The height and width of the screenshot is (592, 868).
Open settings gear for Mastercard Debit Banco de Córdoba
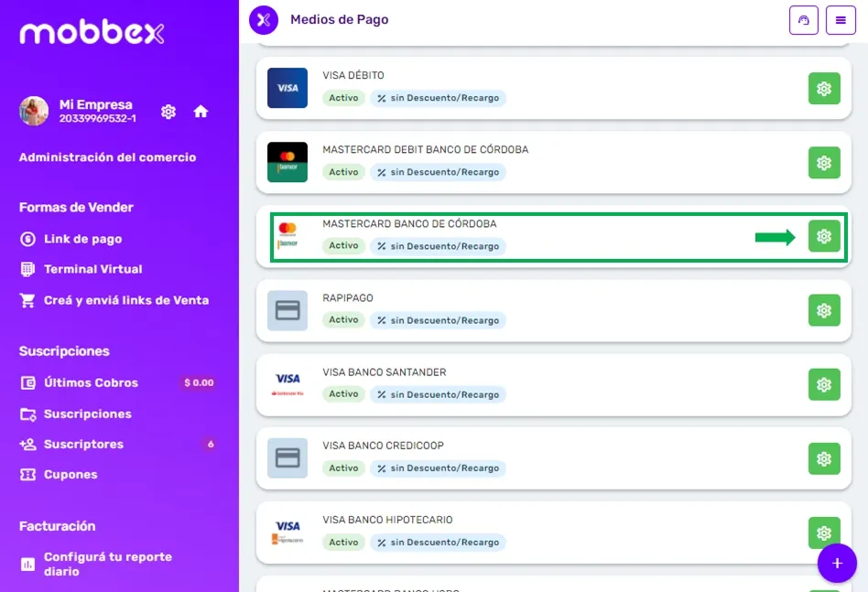point(824,163)
